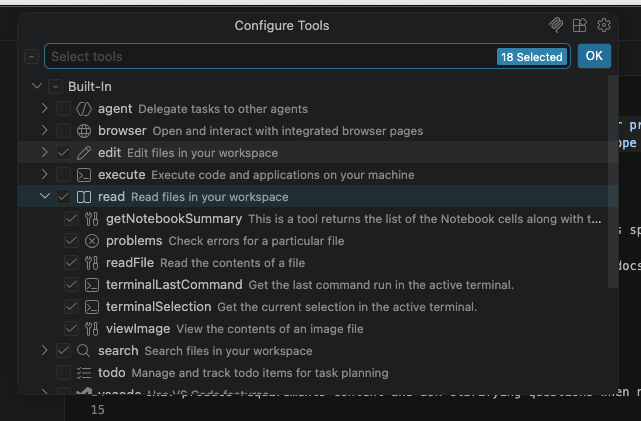This screenshot has width=641, height=421.
Task: Click the Select tools search field
Action: [307, 56]
